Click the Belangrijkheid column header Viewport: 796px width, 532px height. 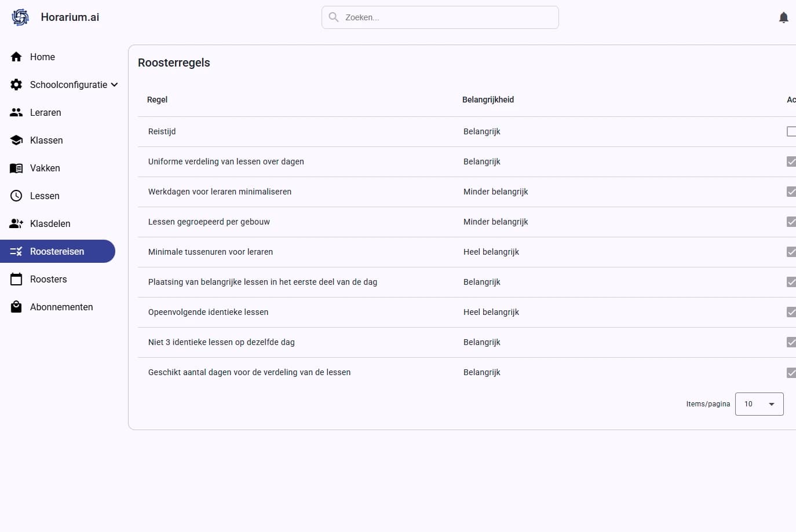point(488,100)
